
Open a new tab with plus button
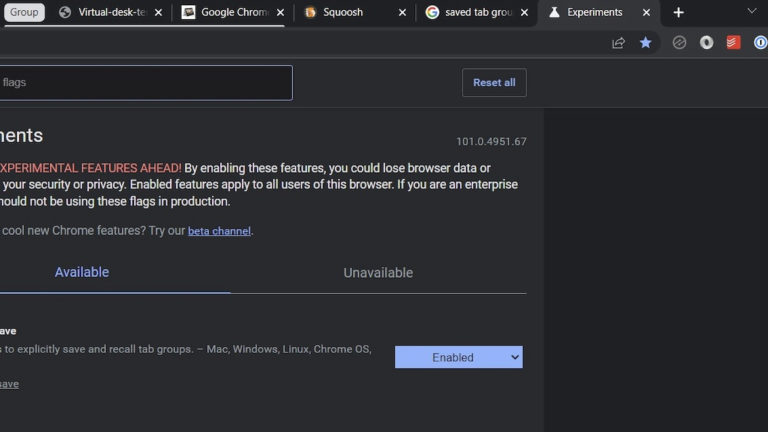point(679,12)
